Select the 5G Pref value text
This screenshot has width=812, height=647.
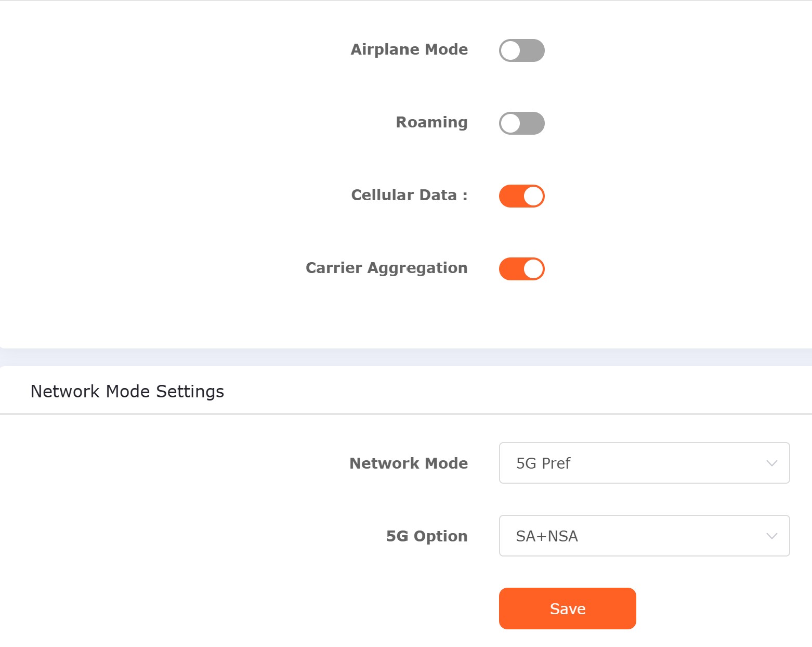coord(543,463)
